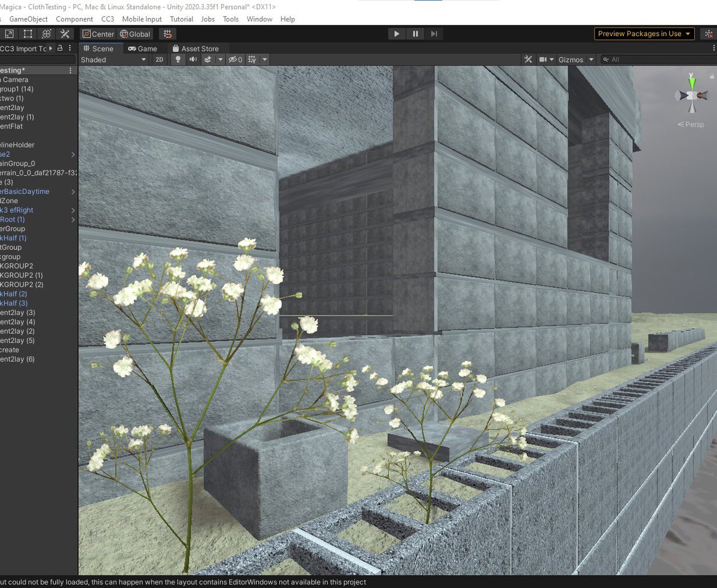Click the panel tab scroll-right arrow
The height and width of the screenshot is (588, 717).
pos(51,48)
